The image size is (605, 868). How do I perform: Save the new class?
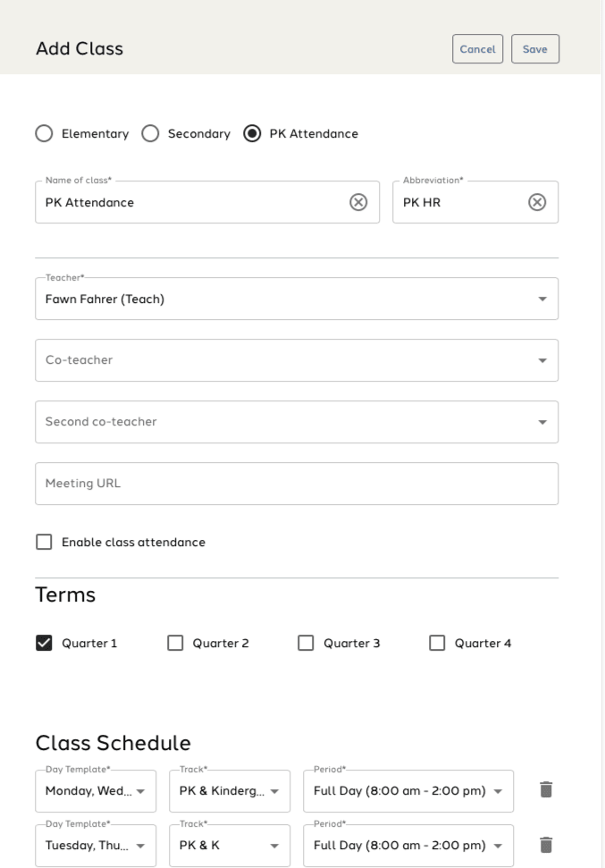tap(534, 49)
